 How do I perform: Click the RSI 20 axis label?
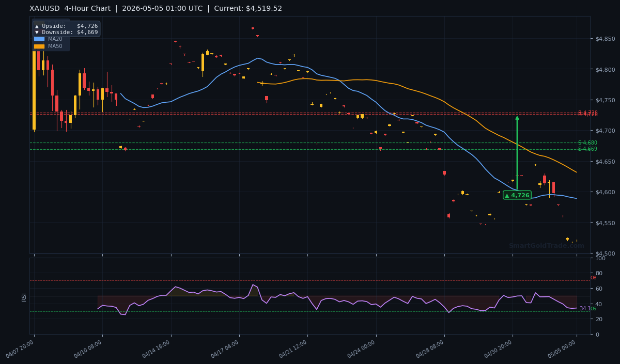point(598,319)
